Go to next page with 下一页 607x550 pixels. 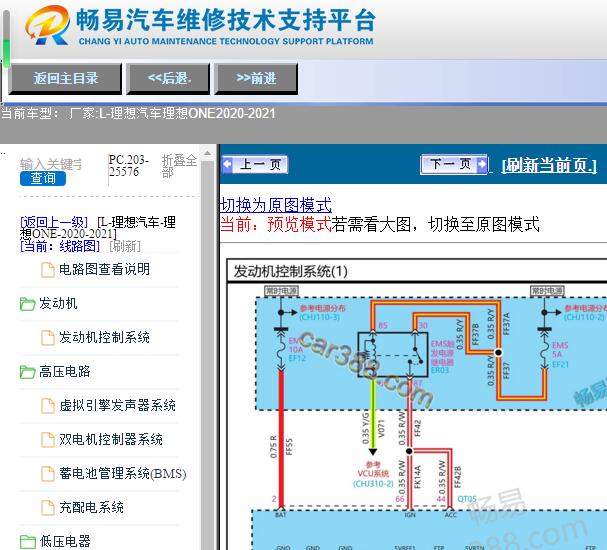pos(454,164)
